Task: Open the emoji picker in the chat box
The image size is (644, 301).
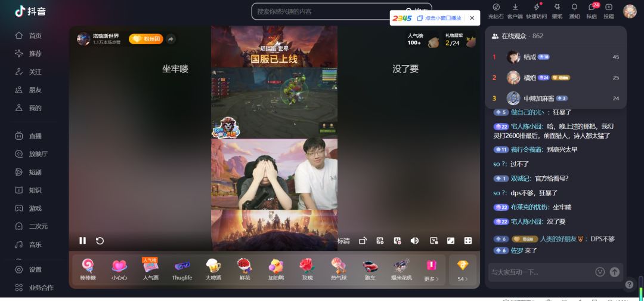Action: click(600, 272)
